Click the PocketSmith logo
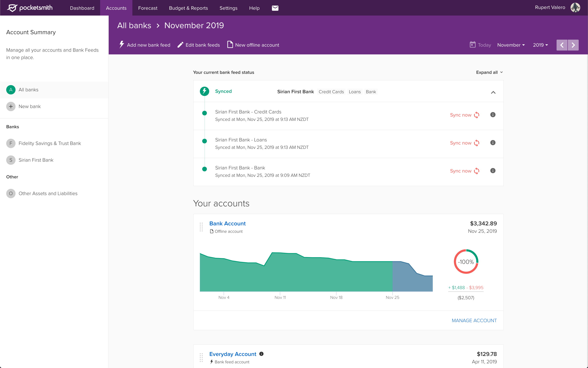The height and width of the screenshot is (368, 588). 30,8
